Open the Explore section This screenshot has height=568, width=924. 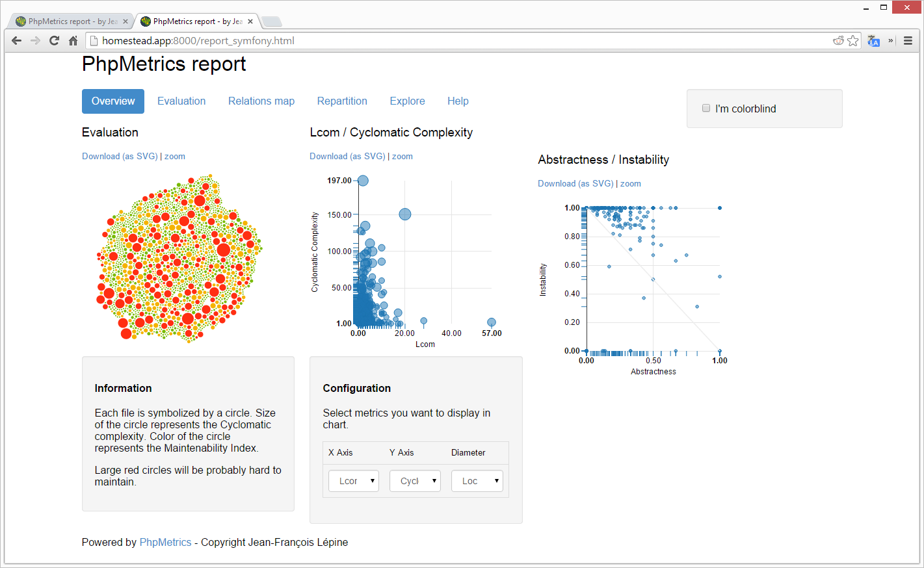coord(407,101)
